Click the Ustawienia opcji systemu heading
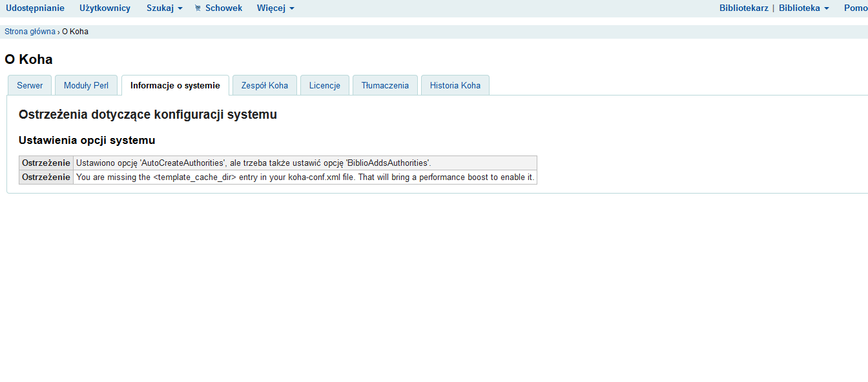Screen dimensions: 868x382 (87, 140)
